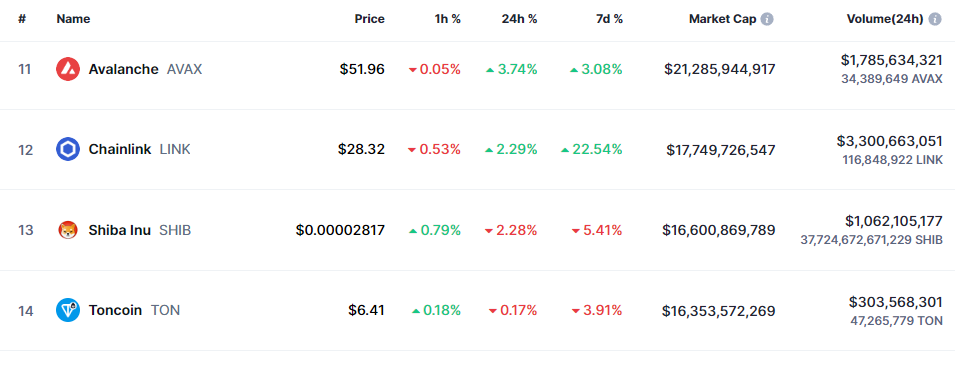Sort table by 1h % column
Screen dimensions: 955x369
pos(448,19)
